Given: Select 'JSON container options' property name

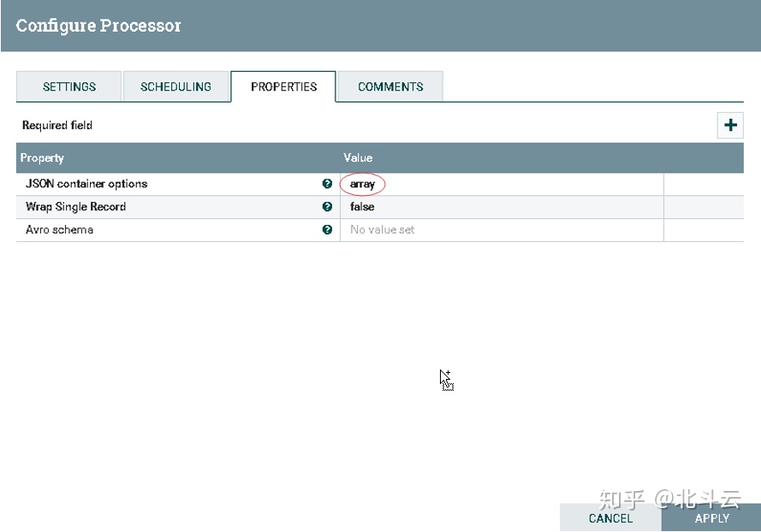Looking at the screenshot, I should 86,184.
